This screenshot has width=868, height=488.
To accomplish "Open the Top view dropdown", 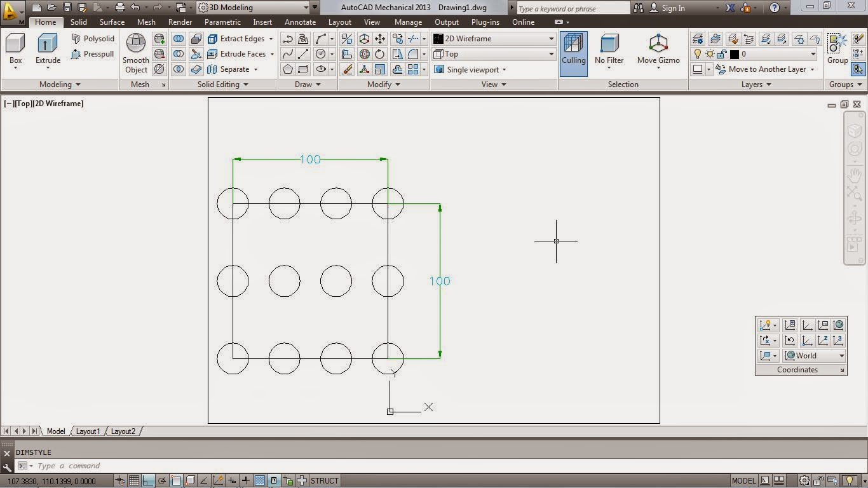I will coord(550,54).
